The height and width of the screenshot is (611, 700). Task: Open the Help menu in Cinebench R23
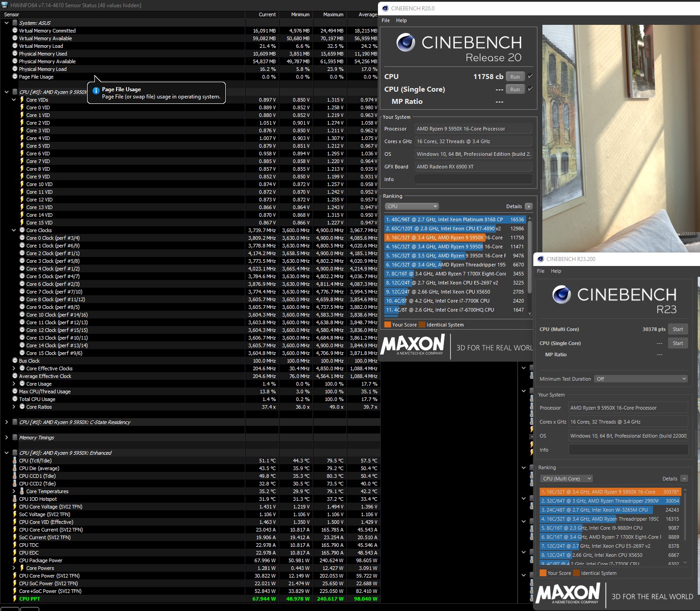(x=556, y=271)
